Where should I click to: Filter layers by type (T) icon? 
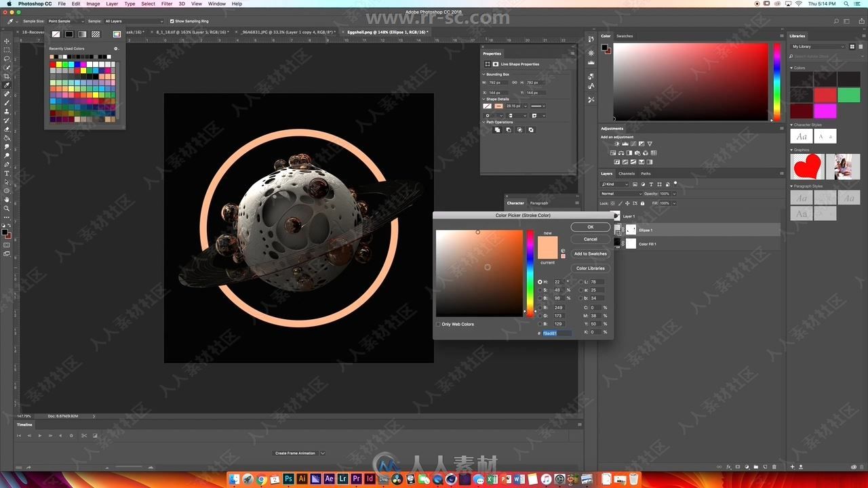[651, 184]
